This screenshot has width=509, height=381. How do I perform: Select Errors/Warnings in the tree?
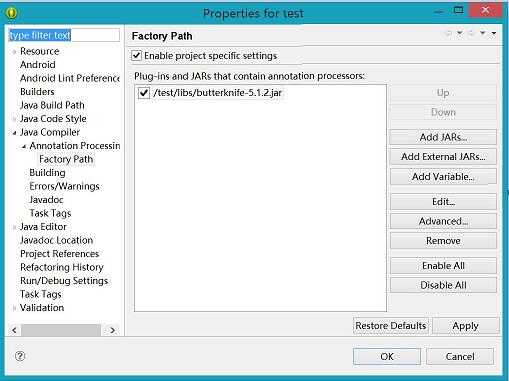[64, 186]
